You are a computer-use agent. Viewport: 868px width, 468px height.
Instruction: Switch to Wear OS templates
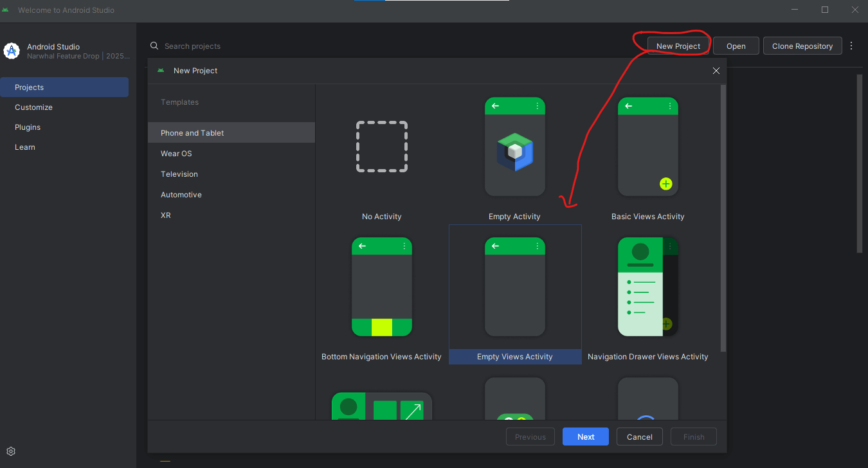coord(176,154)
